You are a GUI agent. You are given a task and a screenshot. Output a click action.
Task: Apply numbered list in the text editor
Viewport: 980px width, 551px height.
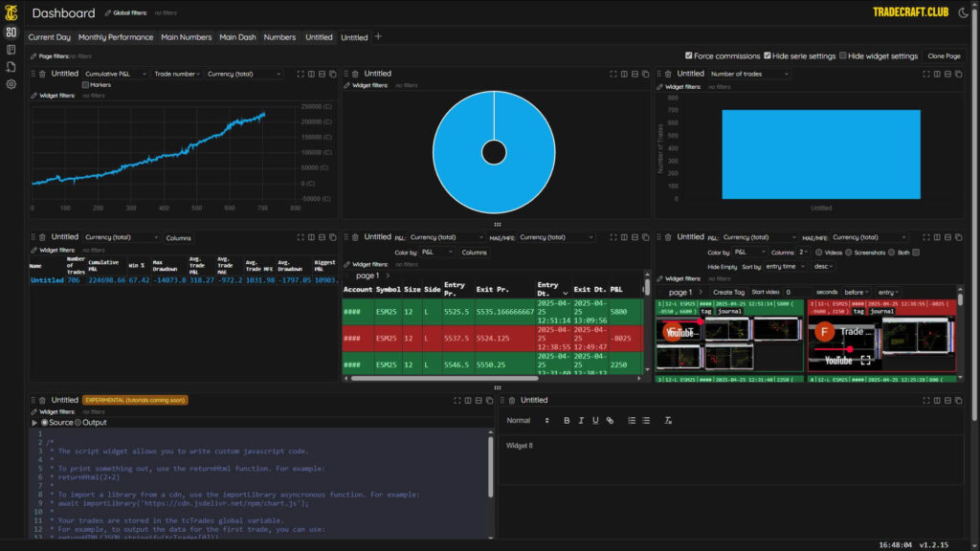point(632,421)
